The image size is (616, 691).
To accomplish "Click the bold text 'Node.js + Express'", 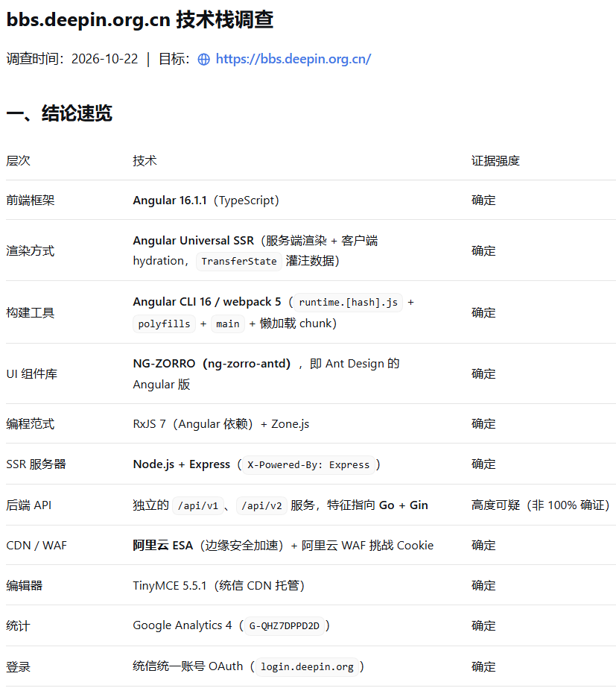I will pyautogui.click(x=182, y=464).
